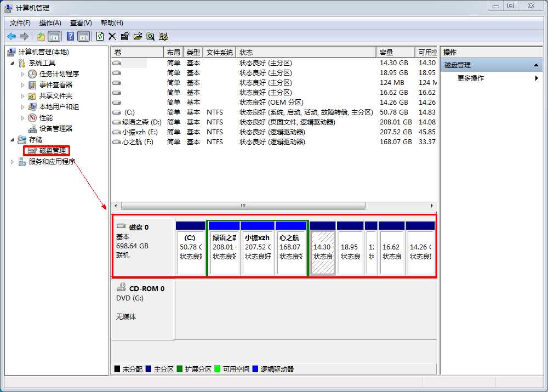Click the 设备管理器 icon in tree

click(32, 129)
